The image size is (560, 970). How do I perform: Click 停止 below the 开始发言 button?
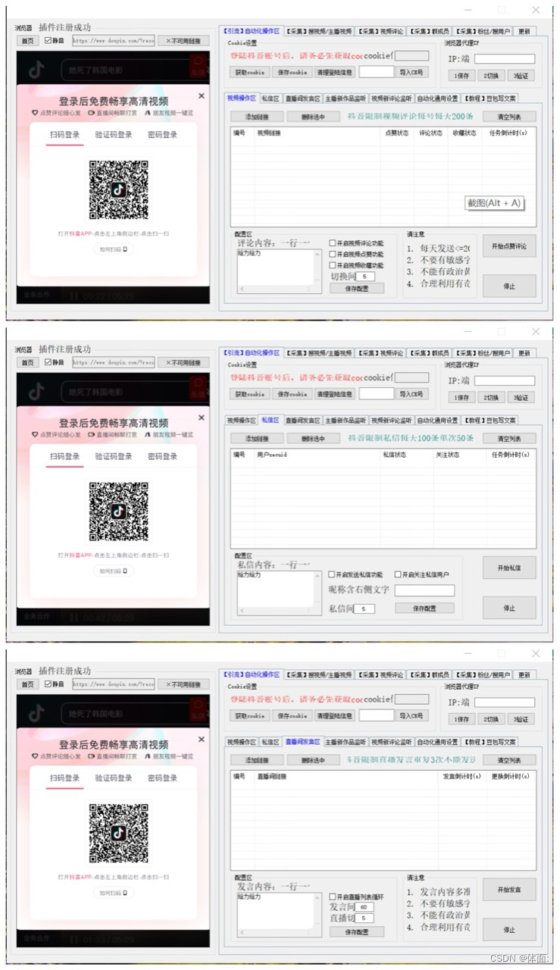509,929
